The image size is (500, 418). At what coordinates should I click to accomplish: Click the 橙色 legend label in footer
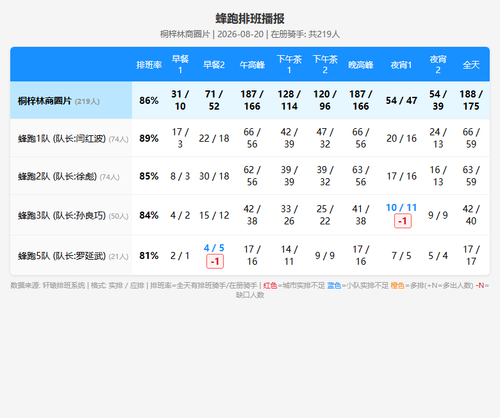(397, 286)
